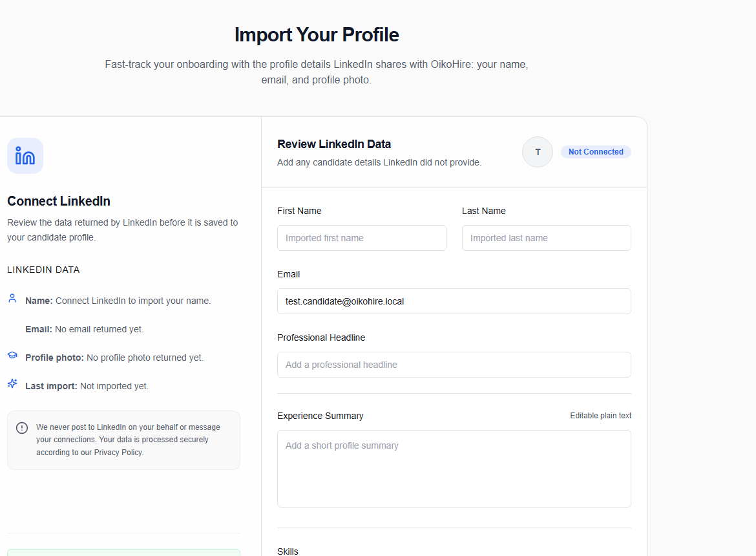Screen dimensions: 756x556
Task: Click 'Email: No email returned yet.' row
Action: click(x=85, y=329)
